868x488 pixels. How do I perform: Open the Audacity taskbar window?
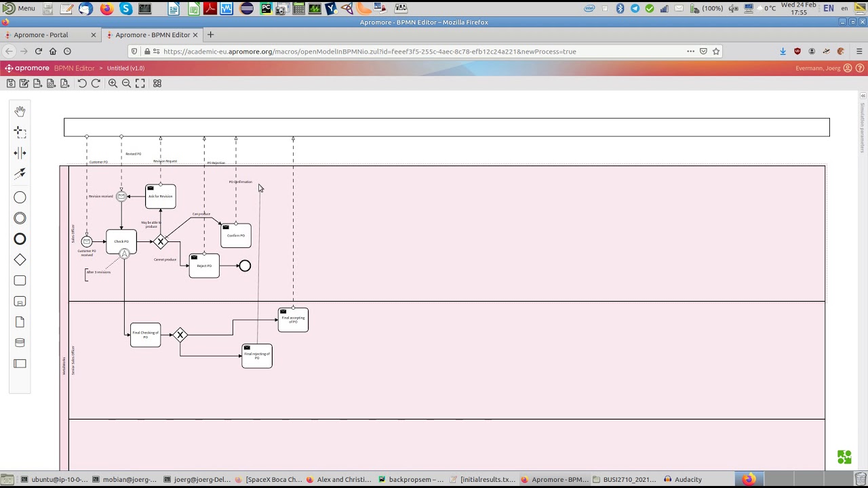(683, 480)
